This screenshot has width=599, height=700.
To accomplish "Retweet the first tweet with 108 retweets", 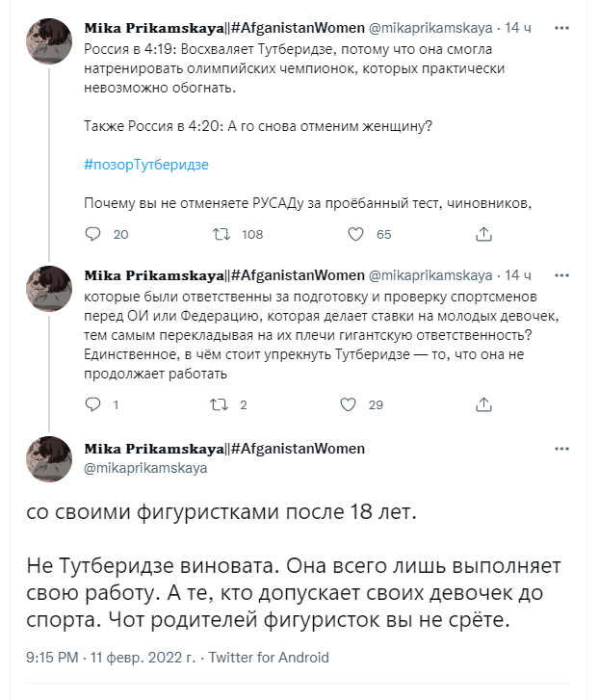I will click(x=221, y=234).
